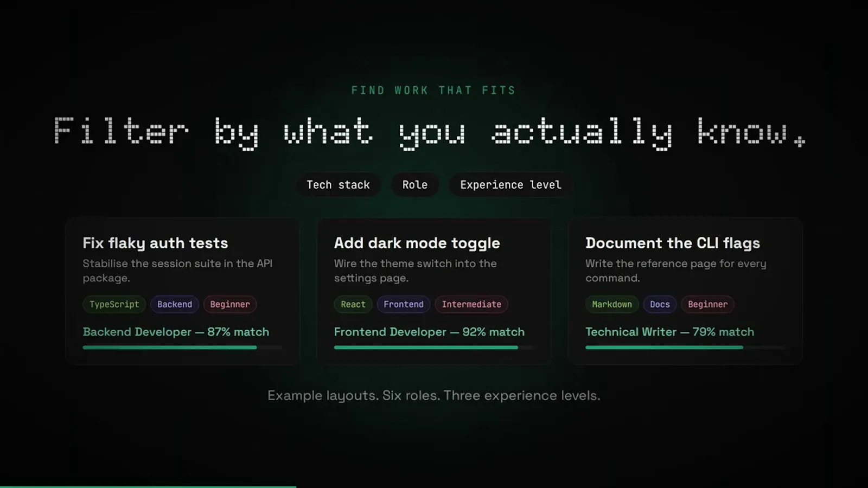This screenshot has width=868, height=488.
Task: Click the Beginner tag on CLI flags card
Action: tap(708, 304)
